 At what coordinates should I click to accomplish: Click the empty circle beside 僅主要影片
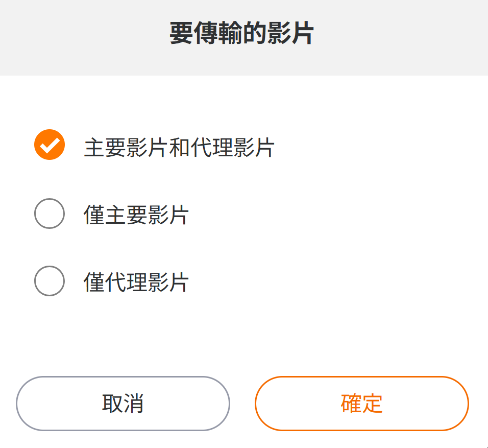(50, 214)
